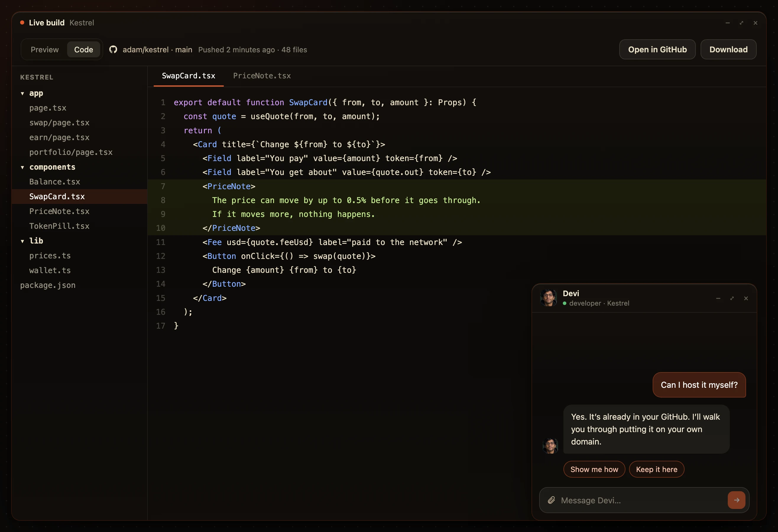Click Devi's reply about your GitHub
This screenshot has height=532, width=778.
pyautogui.click(x=646, y=429)
